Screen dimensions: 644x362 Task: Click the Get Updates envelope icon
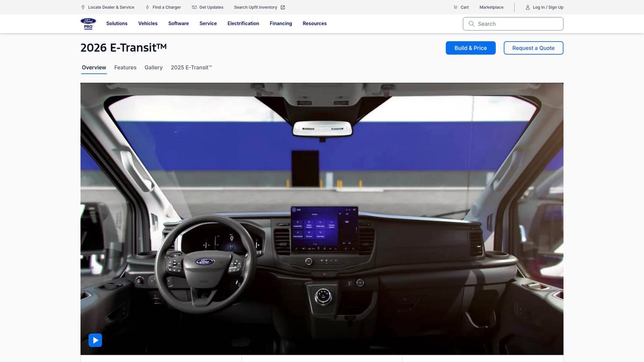(194, 8)
